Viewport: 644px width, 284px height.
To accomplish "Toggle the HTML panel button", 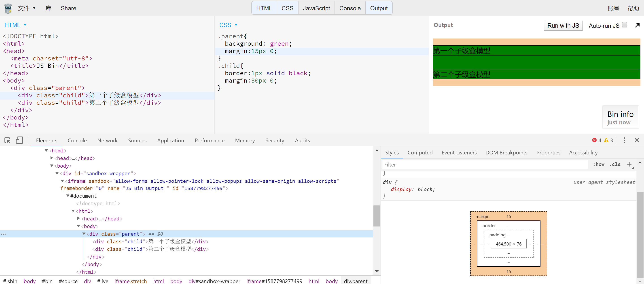I will [x=264, y=8].
